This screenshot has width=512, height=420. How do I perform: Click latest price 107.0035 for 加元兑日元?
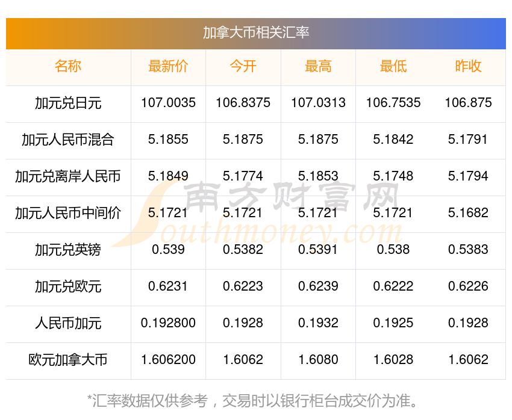coord(168,103)
